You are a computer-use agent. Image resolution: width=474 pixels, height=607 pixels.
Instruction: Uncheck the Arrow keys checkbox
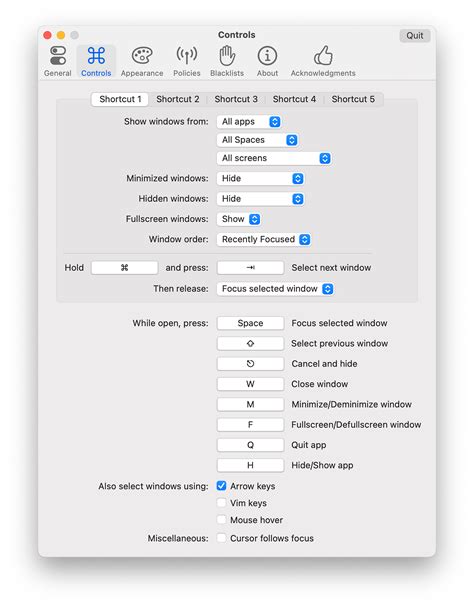coord(222,486)
